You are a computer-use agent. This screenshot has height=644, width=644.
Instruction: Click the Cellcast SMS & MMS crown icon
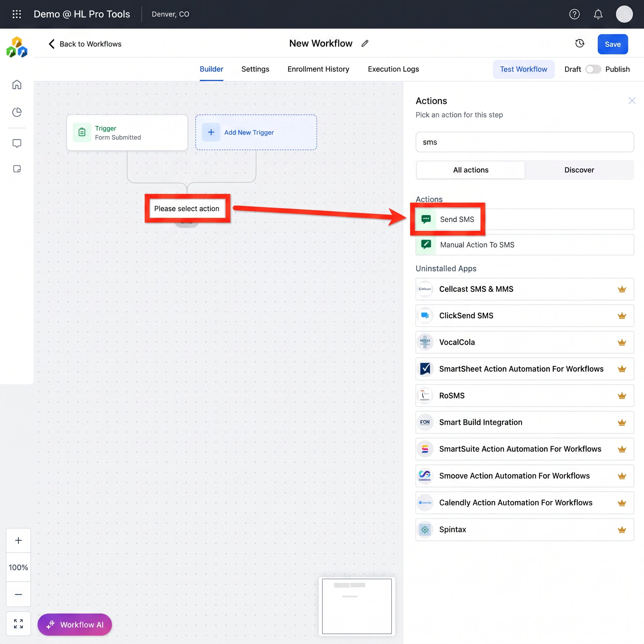(622, 289)
